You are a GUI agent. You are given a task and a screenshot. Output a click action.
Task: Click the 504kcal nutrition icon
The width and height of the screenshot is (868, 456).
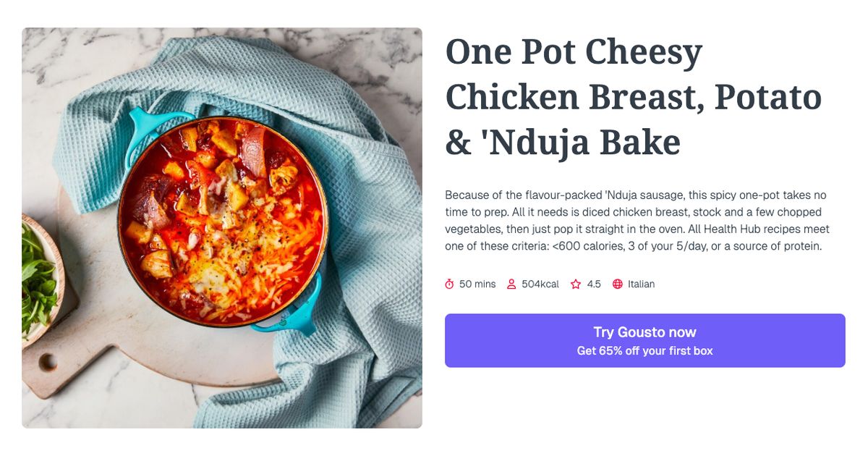pyautogui.click(x=511, y=284)
